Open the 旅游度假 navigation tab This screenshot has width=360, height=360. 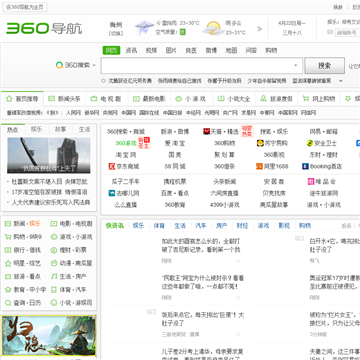(x=276, y=99)
